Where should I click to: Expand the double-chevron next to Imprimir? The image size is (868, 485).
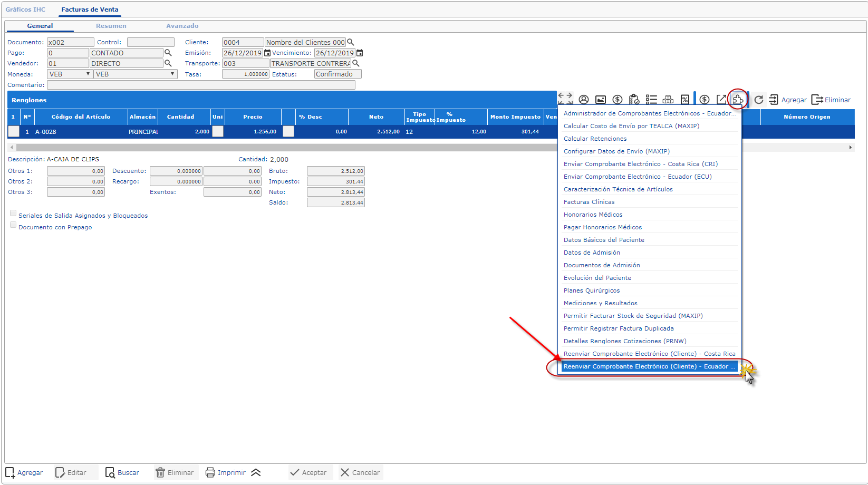pos(256,472)
